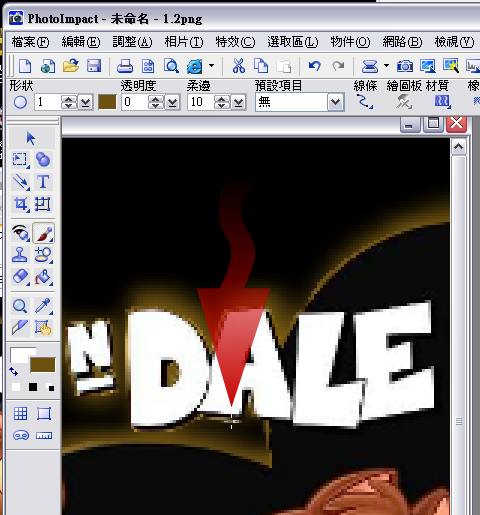Open the soft edge dropdown arrow
Viewport: 480px width, 515px height.
(x=238, y=102)
